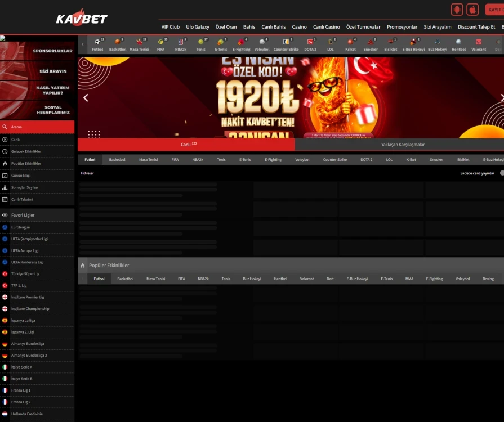Open UEFA Şampiyonlar Ligi league

point(37,239)
